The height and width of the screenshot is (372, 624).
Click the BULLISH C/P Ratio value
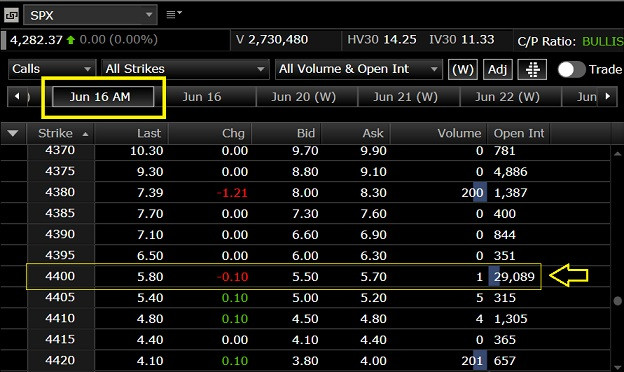[603, 41]
